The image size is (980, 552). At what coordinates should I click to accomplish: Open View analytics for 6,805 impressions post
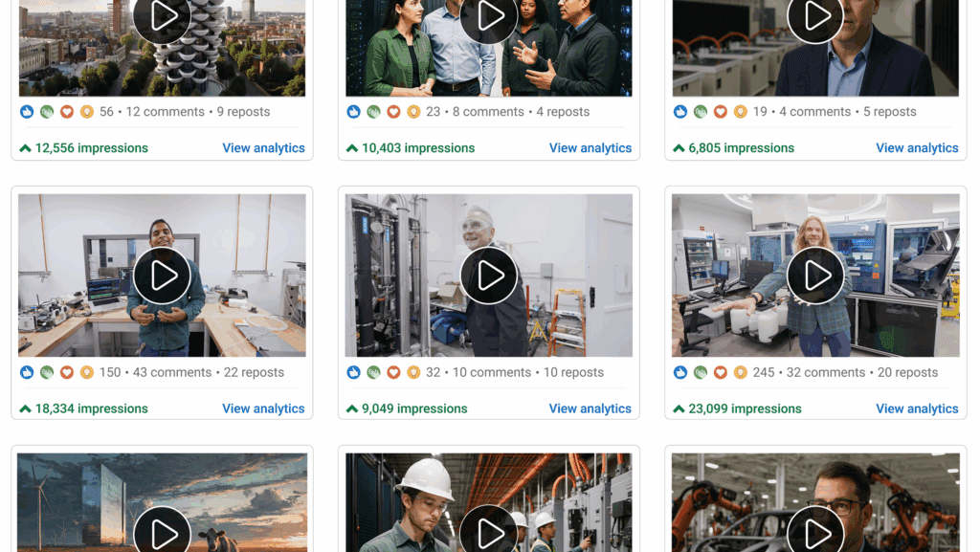point(917,148)
